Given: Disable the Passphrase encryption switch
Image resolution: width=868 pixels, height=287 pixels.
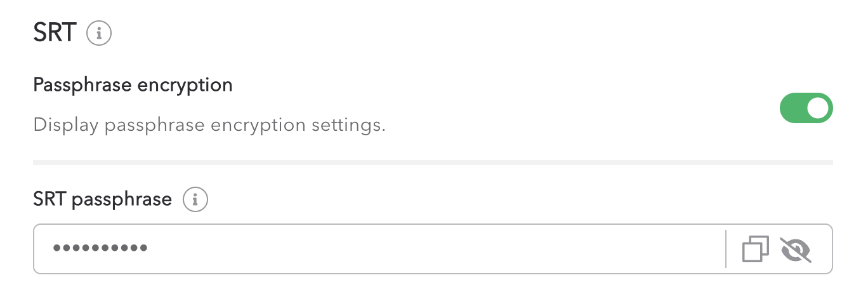Looking at the screenshot, I should coord(806,109).
